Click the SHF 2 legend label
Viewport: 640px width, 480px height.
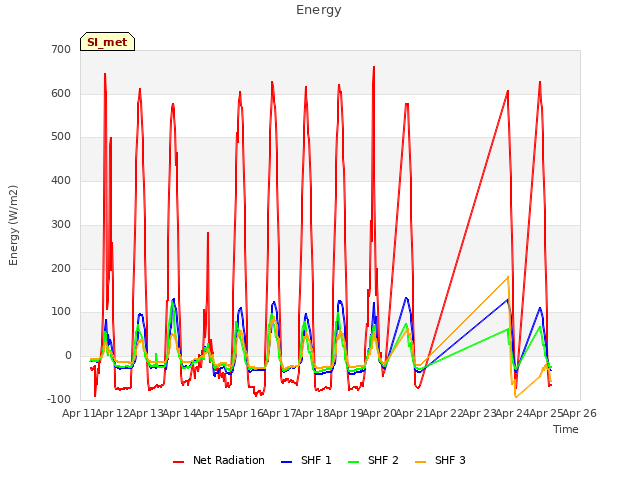(x=383, y=460)
